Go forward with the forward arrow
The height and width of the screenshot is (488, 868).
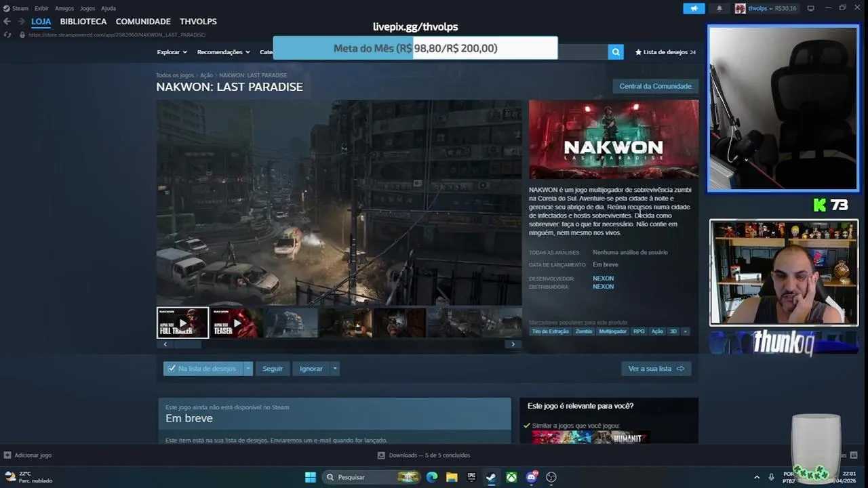click(20, 22)
